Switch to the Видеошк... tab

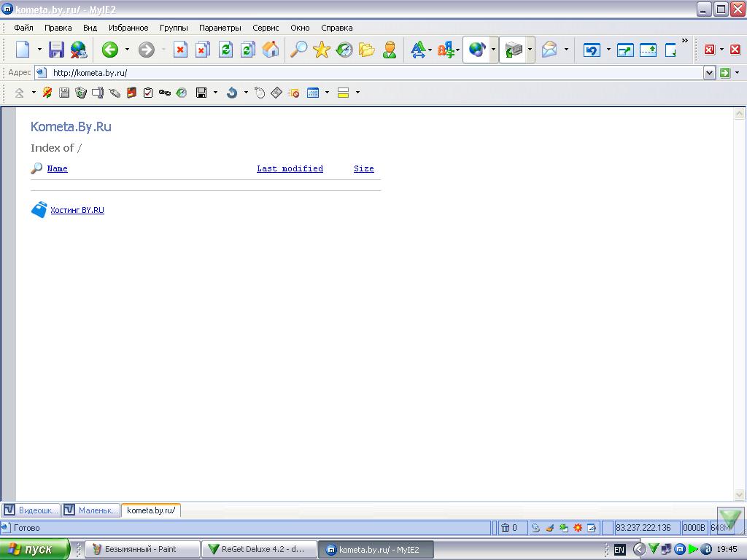pos(31,510)
